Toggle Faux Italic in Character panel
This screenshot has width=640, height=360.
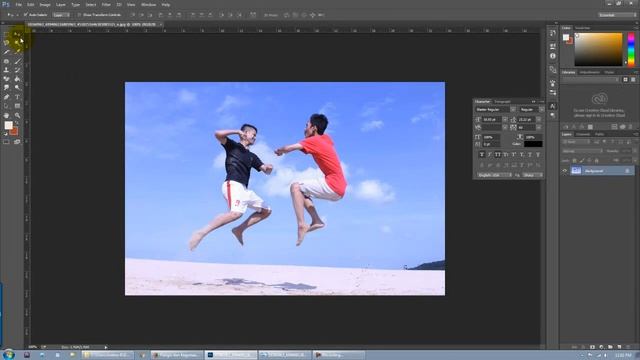pos(490,155)
